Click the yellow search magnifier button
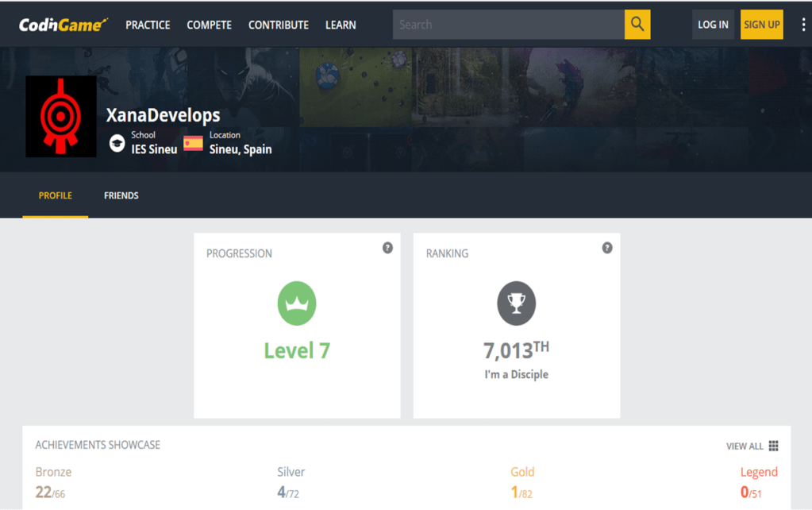This screenshot has width=812, height=510. pos(637,25)
